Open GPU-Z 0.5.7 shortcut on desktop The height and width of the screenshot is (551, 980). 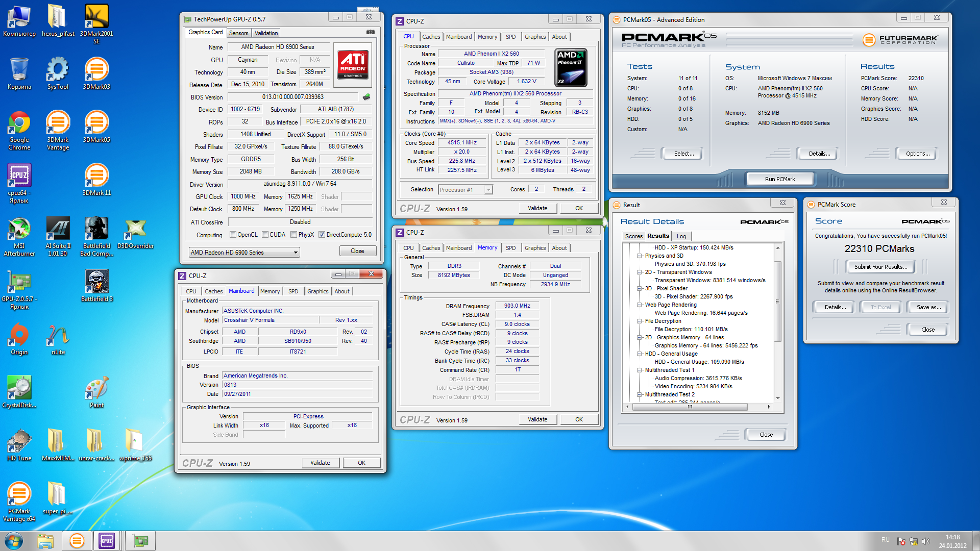19,289
